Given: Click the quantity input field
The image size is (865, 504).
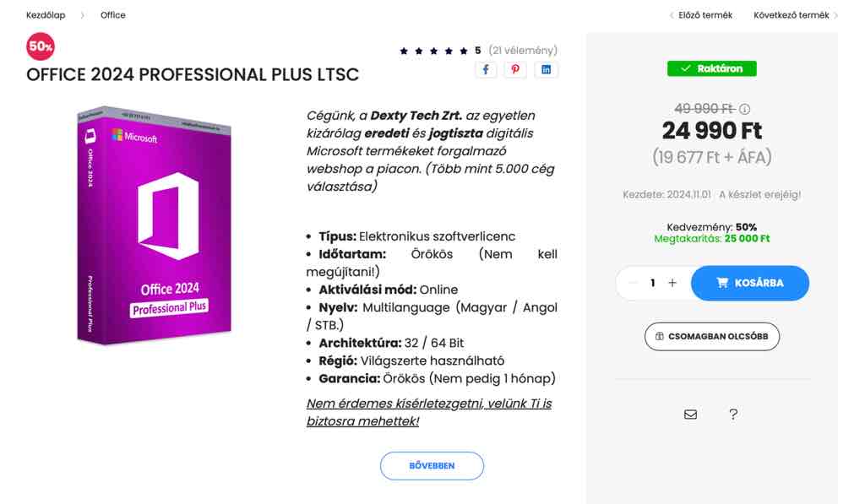Looking at the screenshot, I should (x=653, y=283).
